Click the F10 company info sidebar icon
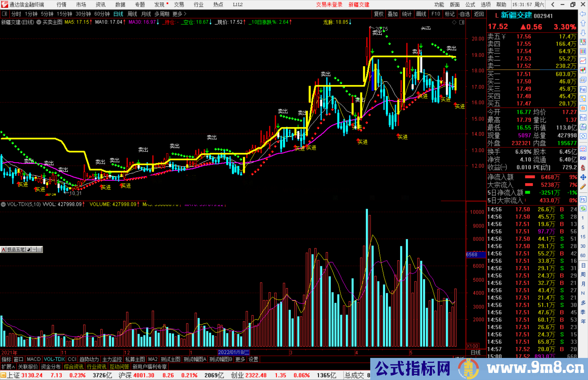 [583, 89]
